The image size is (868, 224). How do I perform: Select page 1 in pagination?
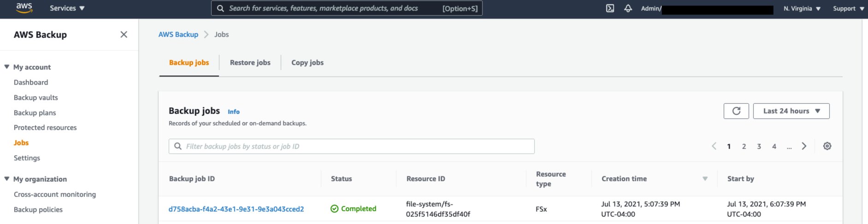pyautogui.click(x=729, y=147)
